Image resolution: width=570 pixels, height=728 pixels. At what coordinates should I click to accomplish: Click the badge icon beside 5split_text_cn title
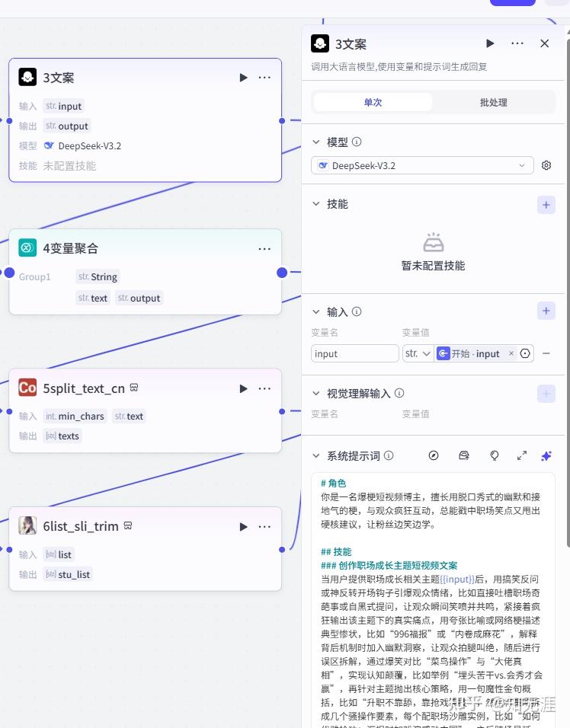pos(134,387)
